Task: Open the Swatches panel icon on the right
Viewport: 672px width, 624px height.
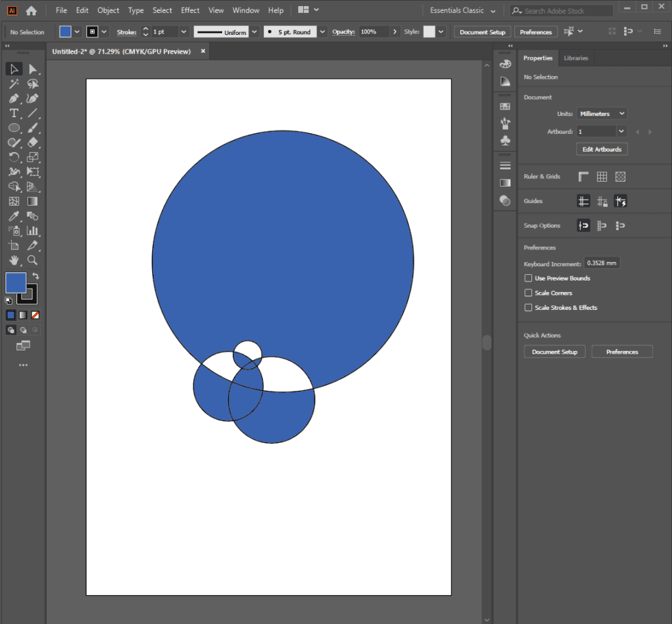Action: 505,106
